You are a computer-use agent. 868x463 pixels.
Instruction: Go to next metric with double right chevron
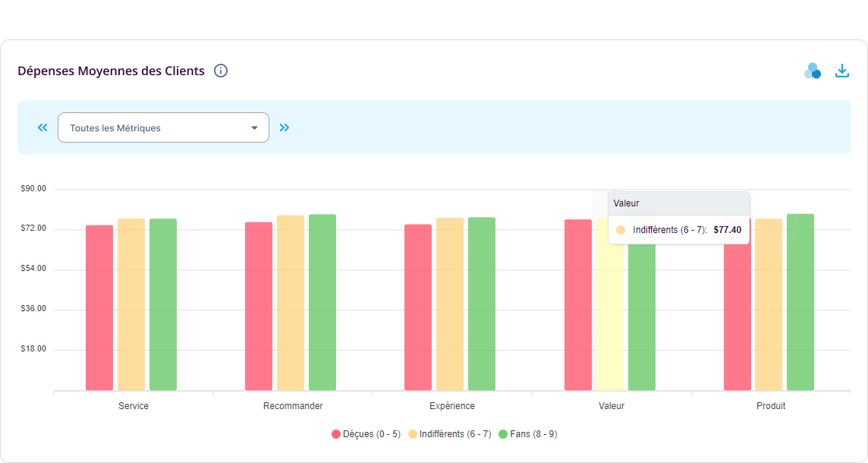(285, 128)
